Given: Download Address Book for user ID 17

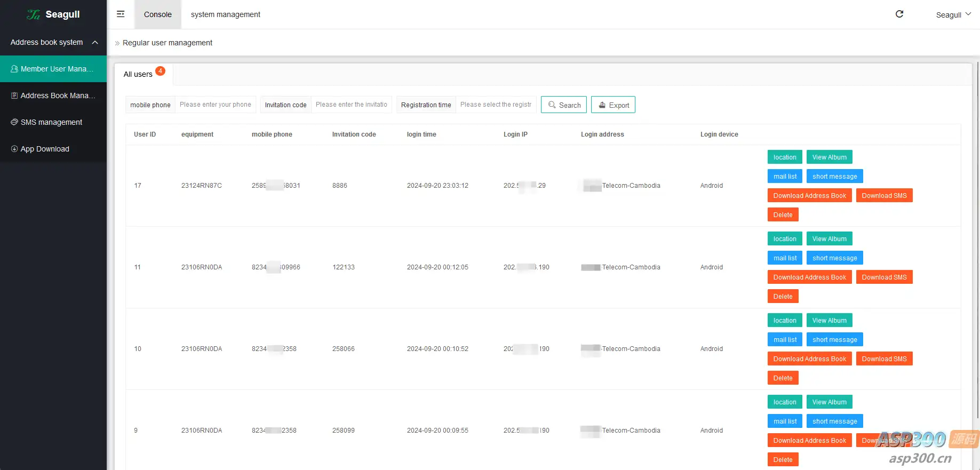Looking at the screenshot, I should pyautogui.click(x=810, y=196).
